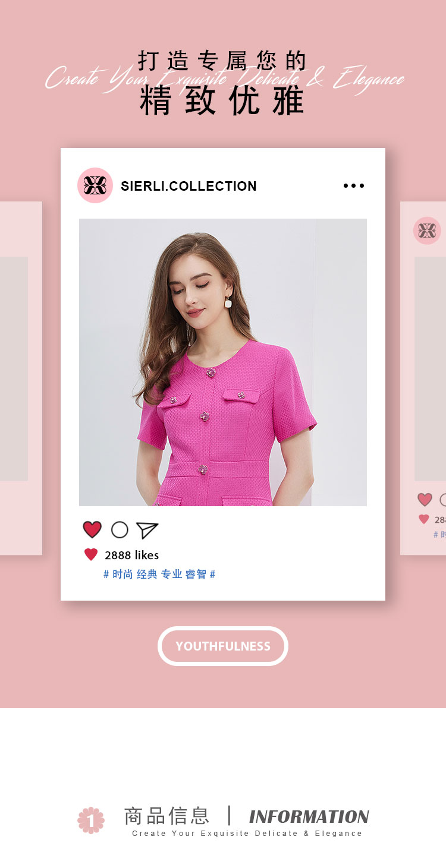The height and width of the screenshot is (868, 446).
Task: Click the 2888 likes count
Action: pos(132,555)
